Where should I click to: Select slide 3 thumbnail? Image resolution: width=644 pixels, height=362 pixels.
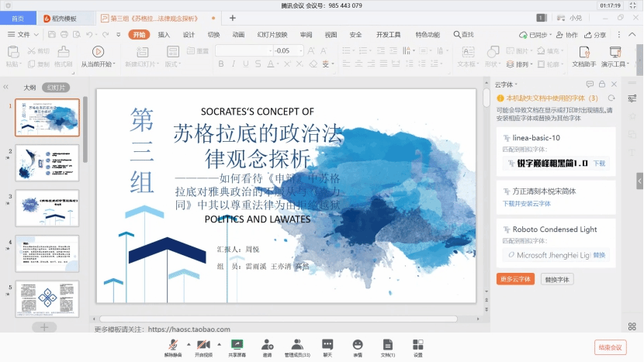tap(47, 207)
